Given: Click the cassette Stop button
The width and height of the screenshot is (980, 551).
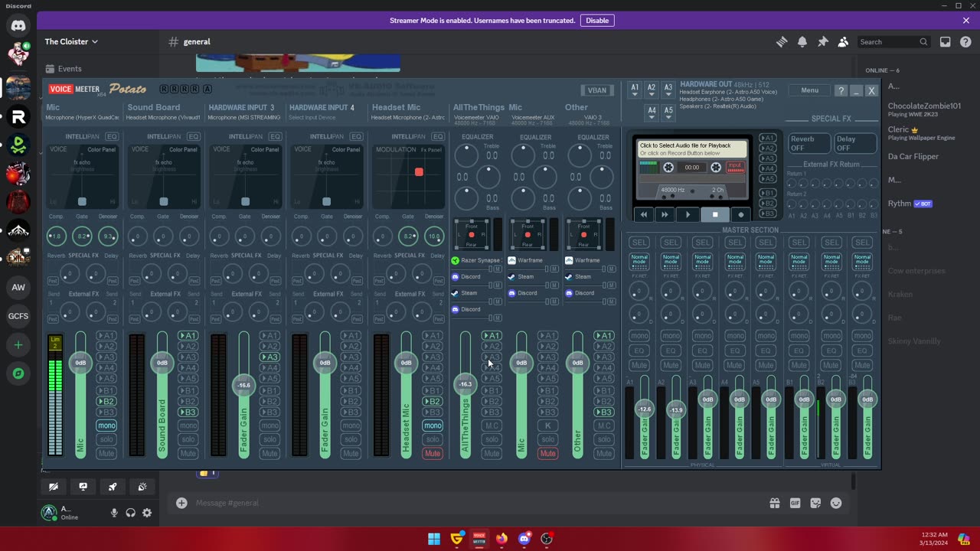Looking at the screenshot, I should [x=715, y=214].
